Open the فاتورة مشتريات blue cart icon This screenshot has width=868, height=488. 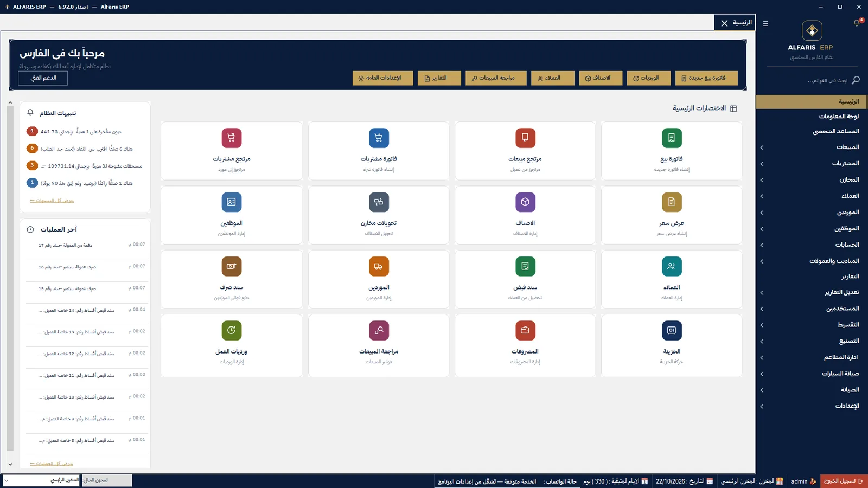(x=379, y=138)
